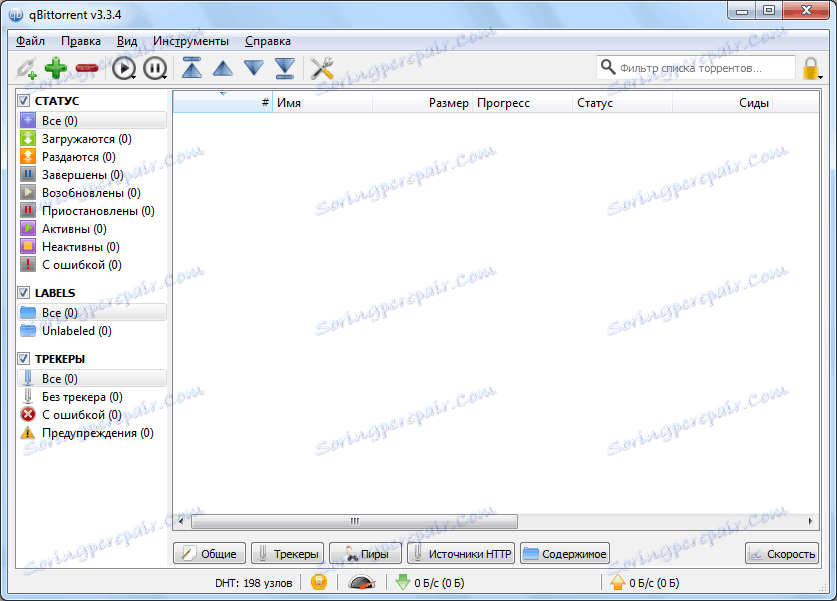837x601 pixels.
Task: Select 'Неактивны (0)' filter
Action: [92, 247]
